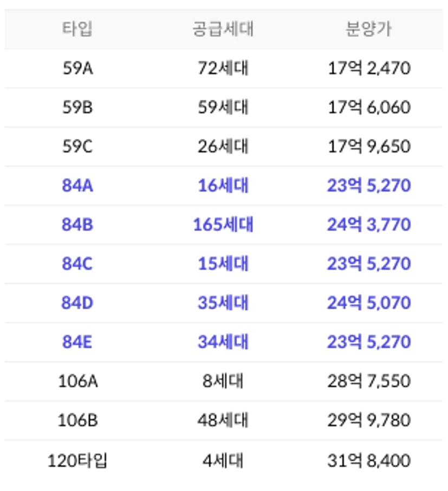Click the 분양가 column header
Screen dimensions: 448x491
tap(369, 29)
